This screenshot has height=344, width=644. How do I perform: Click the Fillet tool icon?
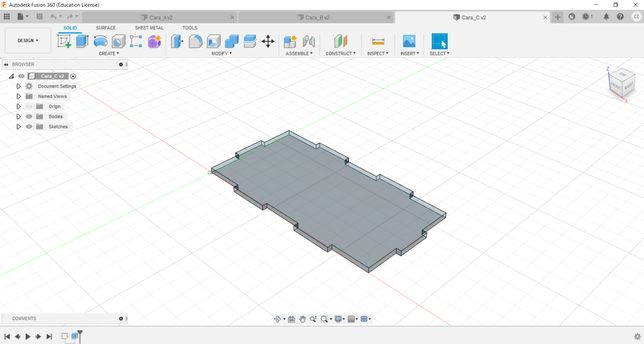tap(195, 41)
